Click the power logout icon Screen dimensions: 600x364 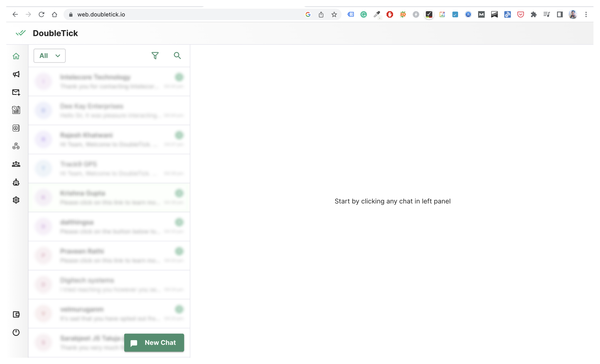pyautogui.click(x=16, y=332)
